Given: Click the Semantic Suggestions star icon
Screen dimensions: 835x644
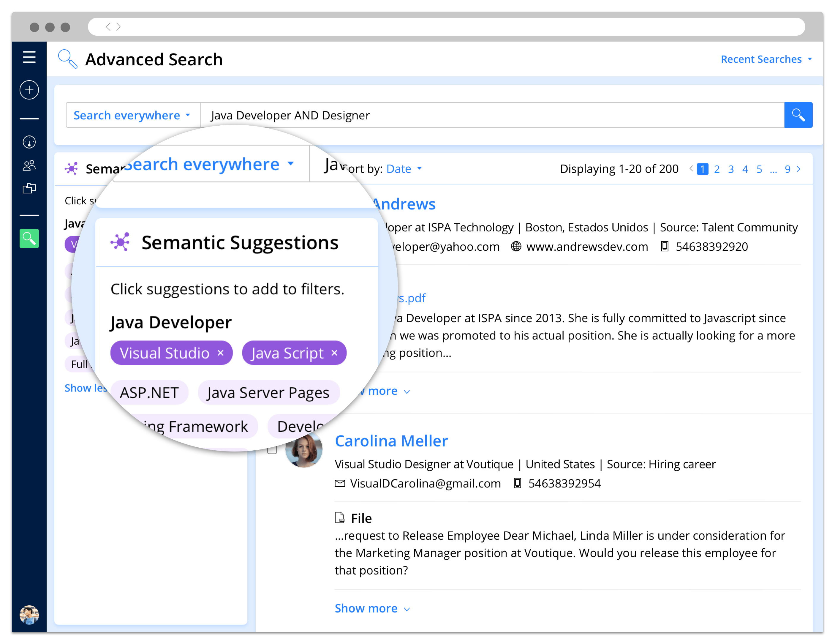Looking at the screenshot, I should coord(120,242).
